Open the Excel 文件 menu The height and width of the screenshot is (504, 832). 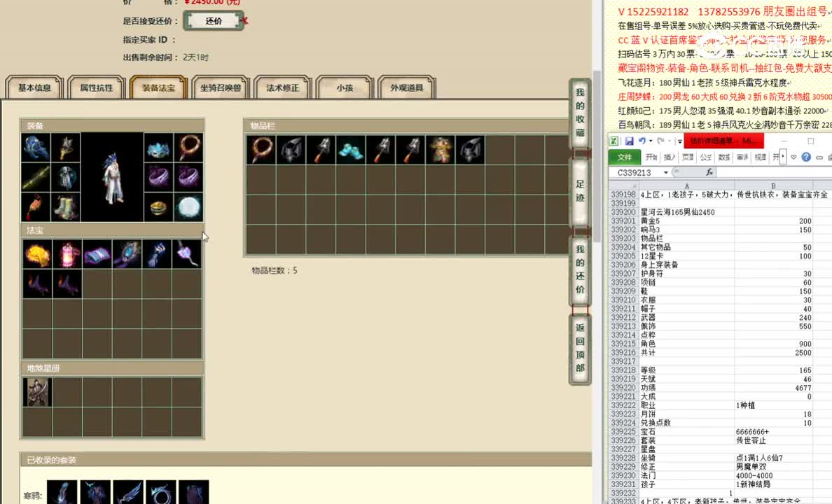624,157
